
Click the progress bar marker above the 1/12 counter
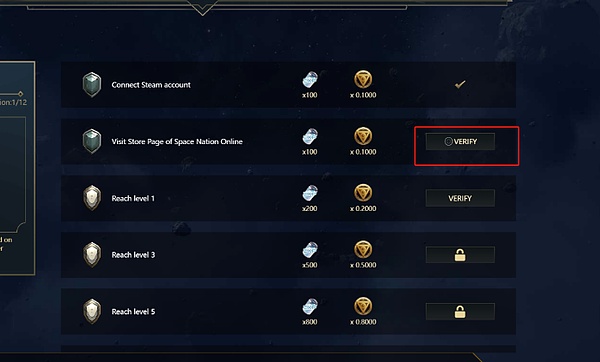(20, 94)
